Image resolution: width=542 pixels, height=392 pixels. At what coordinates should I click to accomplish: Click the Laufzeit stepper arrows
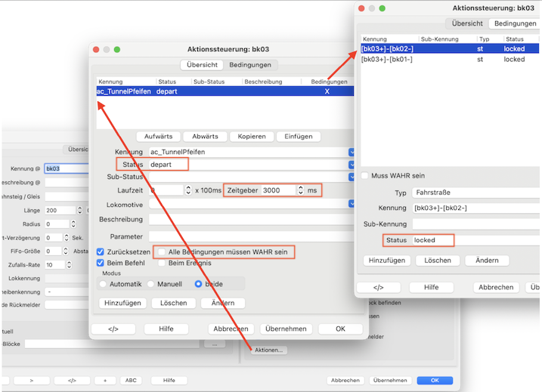click(188, 190)
